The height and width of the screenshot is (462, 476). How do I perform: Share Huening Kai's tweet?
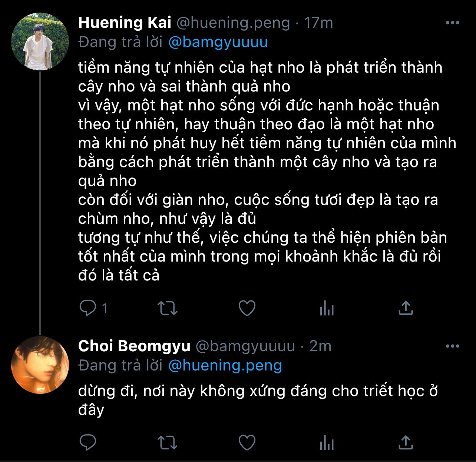click(406, 308)
